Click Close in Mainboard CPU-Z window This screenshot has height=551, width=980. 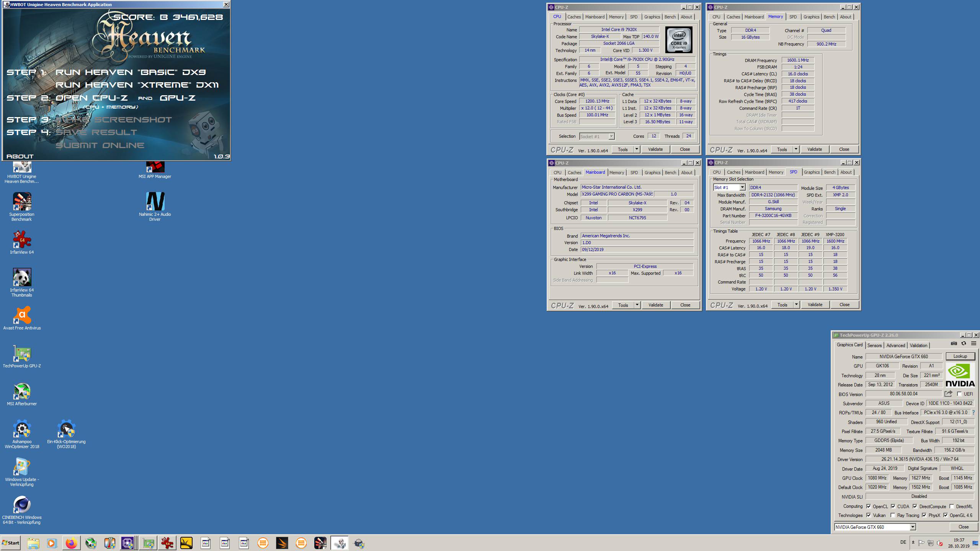point(685,305)
